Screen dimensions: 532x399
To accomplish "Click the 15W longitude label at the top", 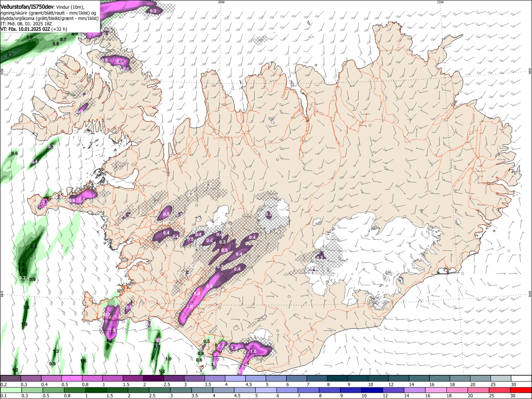I will (441, 2).
